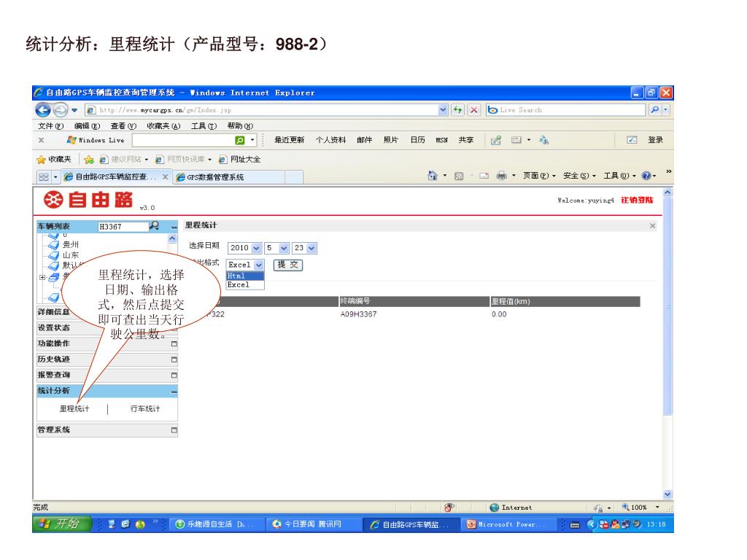Viewport: 747px width, 560px height.
Task: Click the Home page icon
Action: point(433,176)
